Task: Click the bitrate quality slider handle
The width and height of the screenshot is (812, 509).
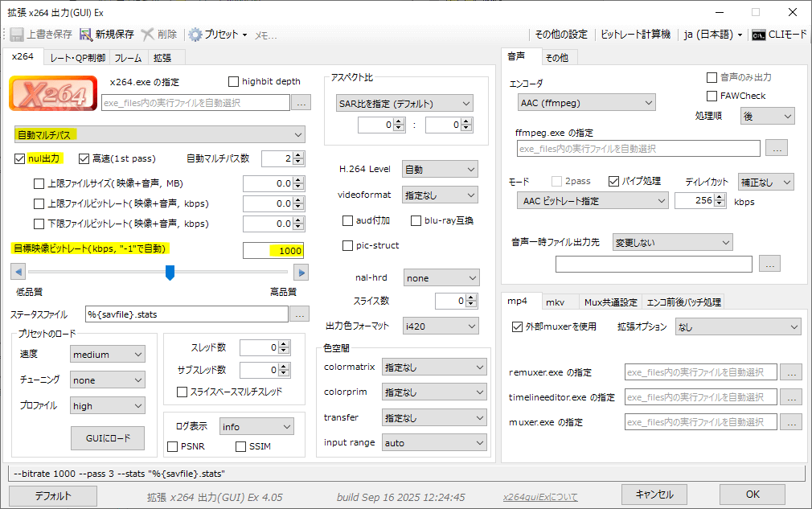Action: [x=170, y=273]
